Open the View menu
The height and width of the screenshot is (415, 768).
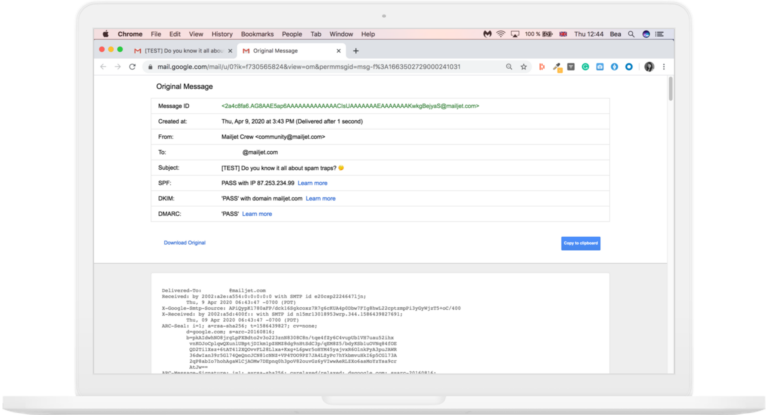point(196,34)
